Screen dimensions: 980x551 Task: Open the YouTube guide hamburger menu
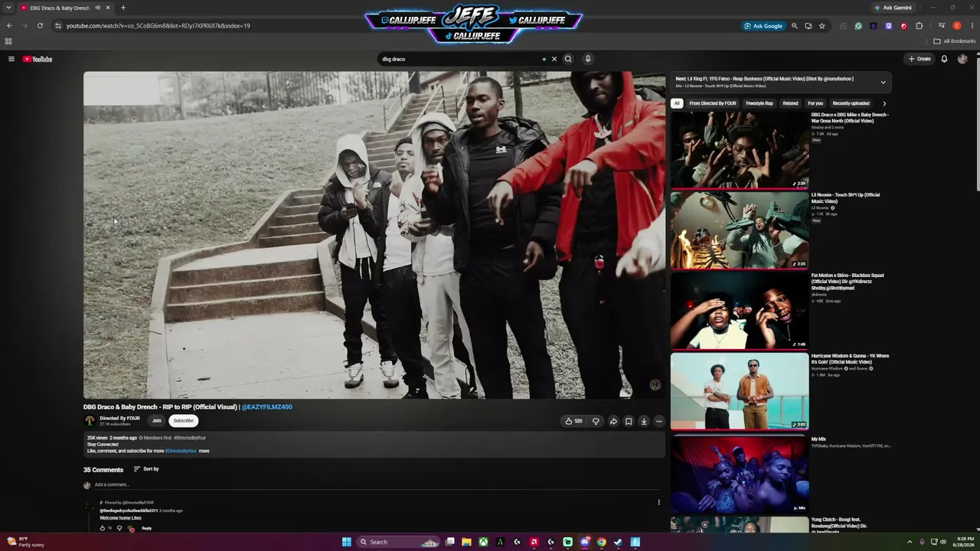(x=11, y=59)
